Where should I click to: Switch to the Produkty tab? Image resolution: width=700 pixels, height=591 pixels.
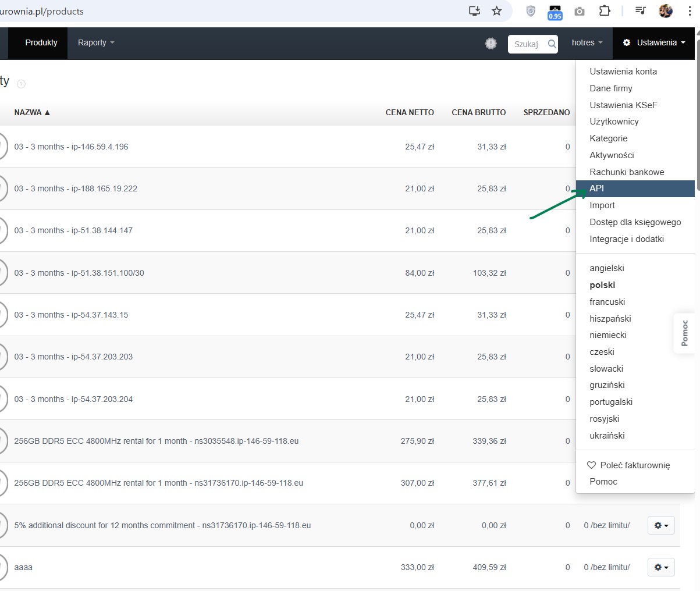click(41, 42)
